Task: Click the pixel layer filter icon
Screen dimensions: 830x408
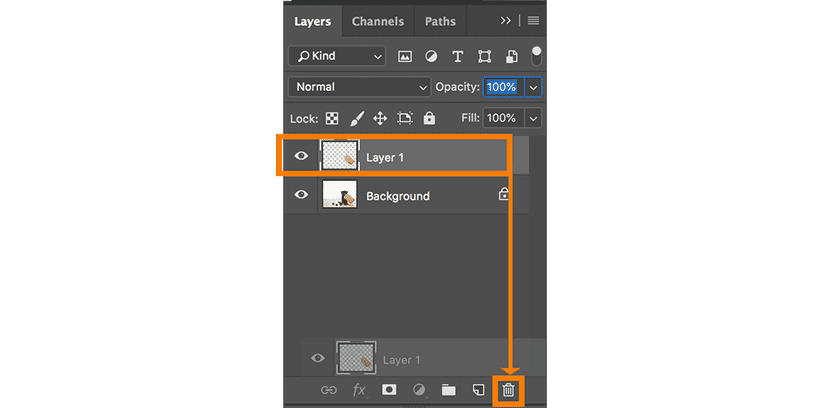Action: click(x=406, y=56)
